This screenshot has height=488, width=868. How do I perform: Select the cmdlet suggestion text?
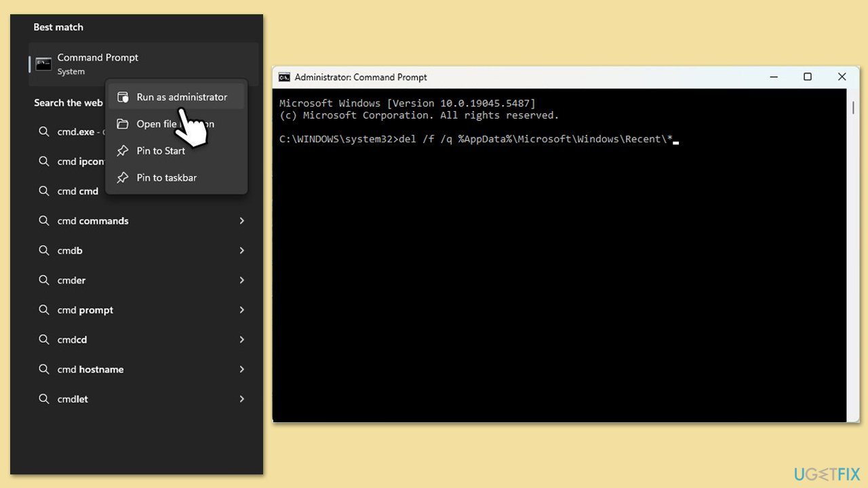pyautogui.click(x=73, y=399)
